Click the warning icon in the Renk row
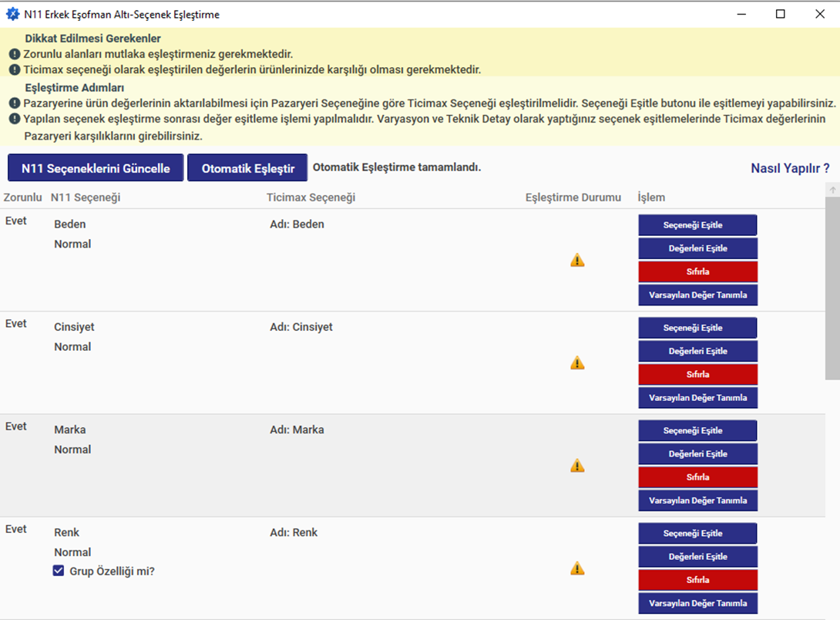This screenshot has height=620, width=840. tap(577, 568)
